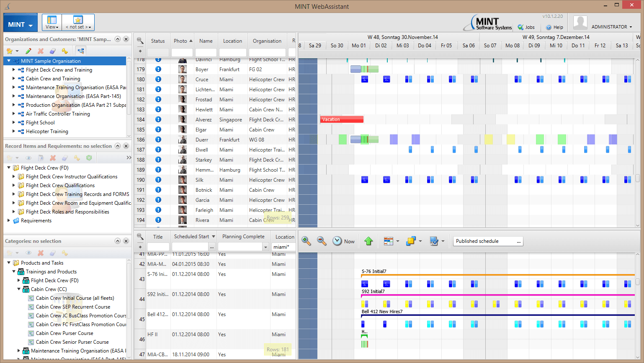Click the zoom in magnifier in schedule toolbar

click(306, 241)
